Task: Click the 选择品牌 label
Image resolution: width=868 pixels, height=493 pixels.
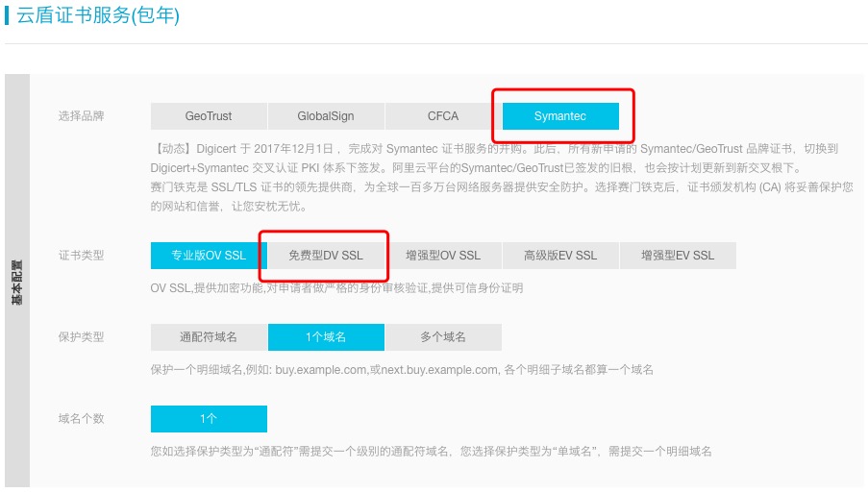Action: click(82, 116)
